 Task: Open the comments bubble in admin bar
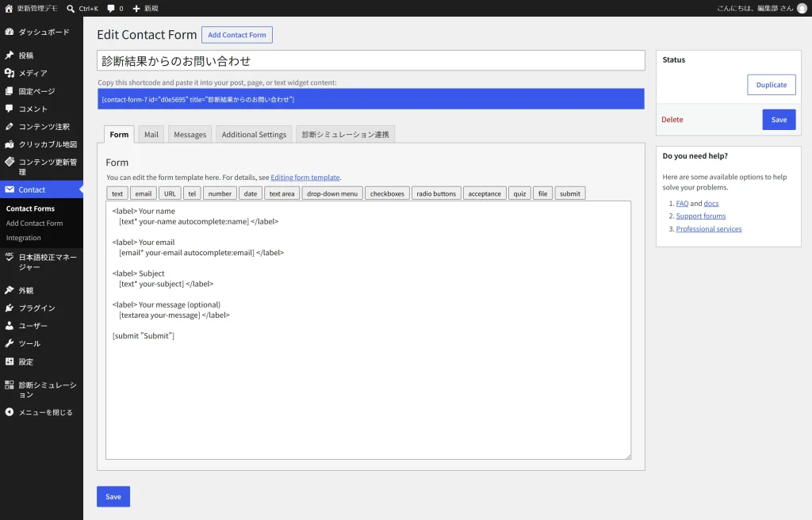point(111,8)
